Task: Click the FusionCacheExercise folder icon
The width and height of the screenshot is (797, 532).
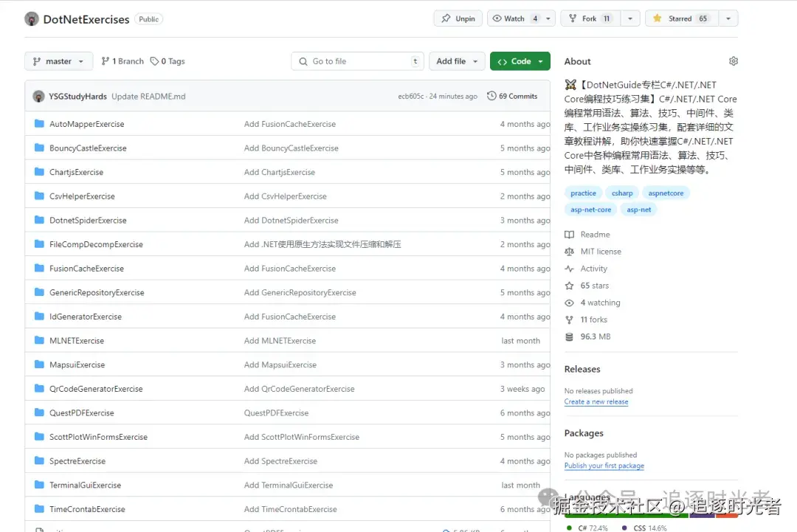Action: pyautogui.click(x=39, y=268)
